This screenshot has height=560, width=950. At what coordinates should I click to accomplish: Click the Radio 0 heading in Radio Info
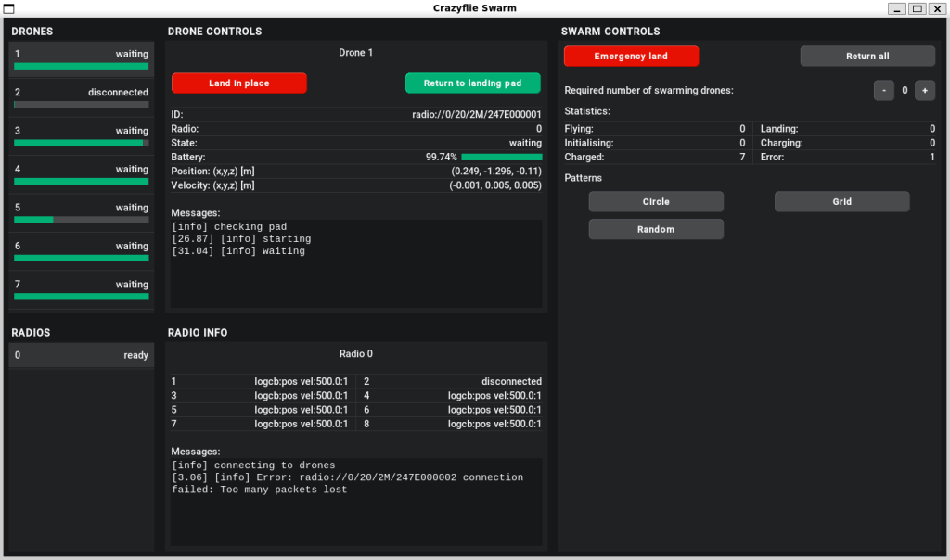pos(356,353)
